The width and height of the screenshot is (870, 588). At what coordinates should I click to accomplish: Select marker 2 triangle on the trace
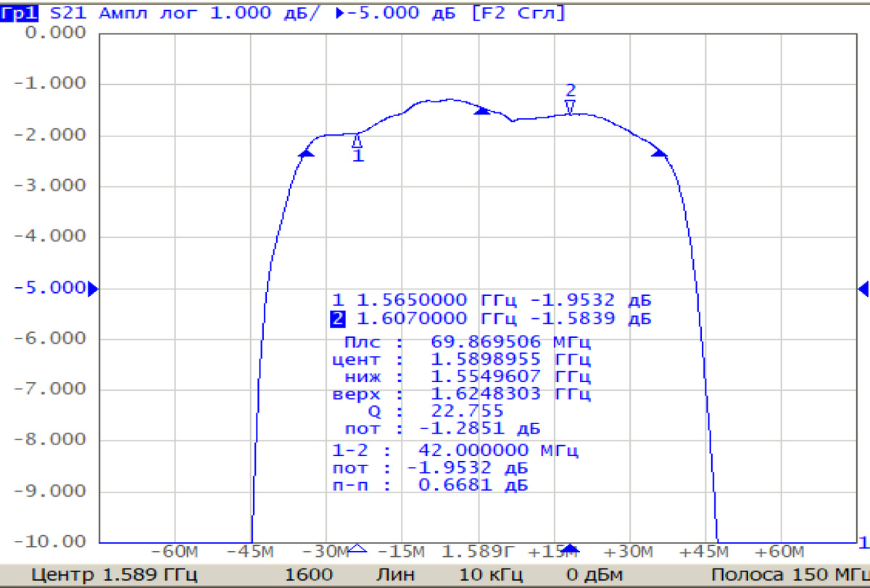(571, 108)
